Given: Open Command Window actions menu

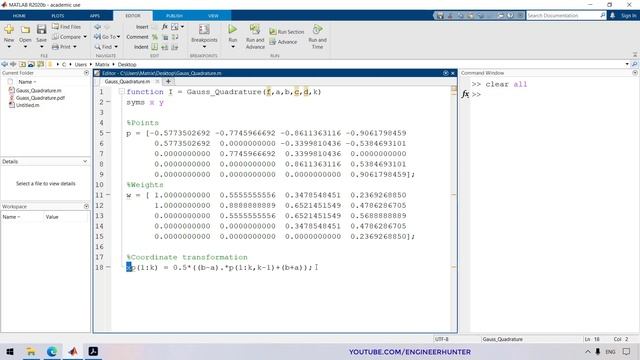Looking at the screenshot, I should click(635, 73).
